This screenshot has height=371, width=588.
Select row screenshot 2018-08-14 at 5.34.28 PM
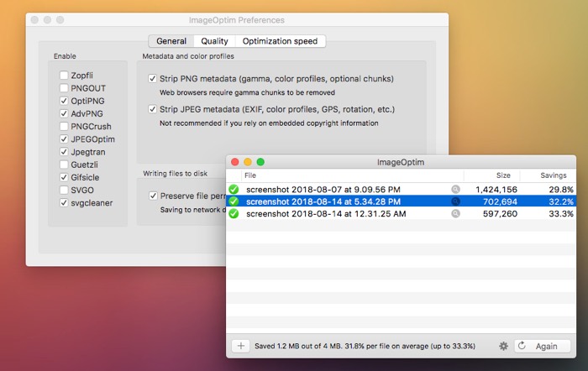pyautogui.click(x=401, y=201)
